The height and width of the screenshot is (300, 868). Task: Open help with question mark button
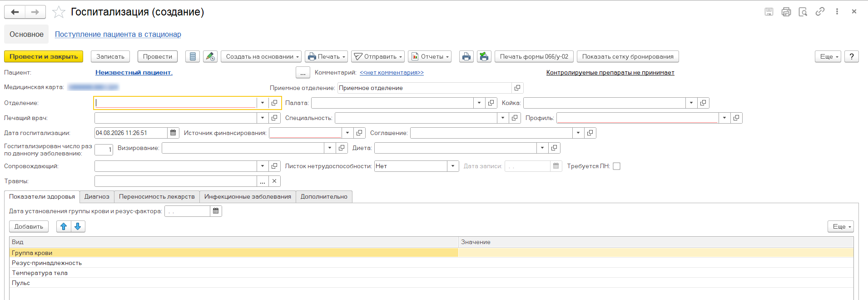click(x=852, y=56)
